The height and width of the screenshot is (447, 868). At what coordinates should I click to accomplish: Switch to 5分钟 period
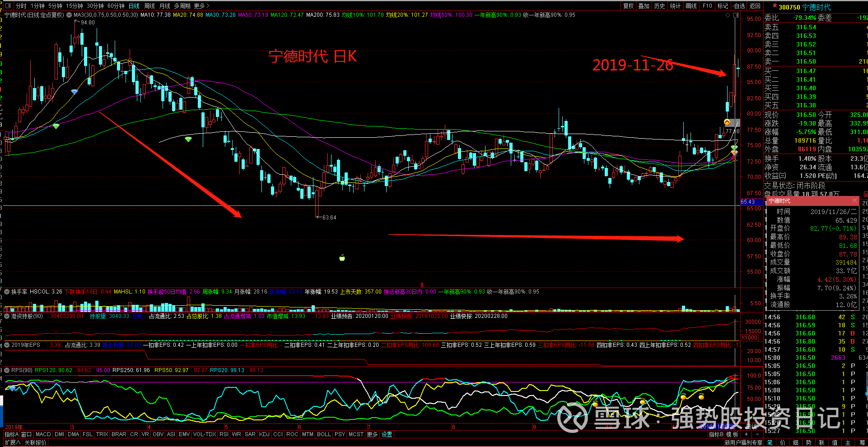pos(55,6)
